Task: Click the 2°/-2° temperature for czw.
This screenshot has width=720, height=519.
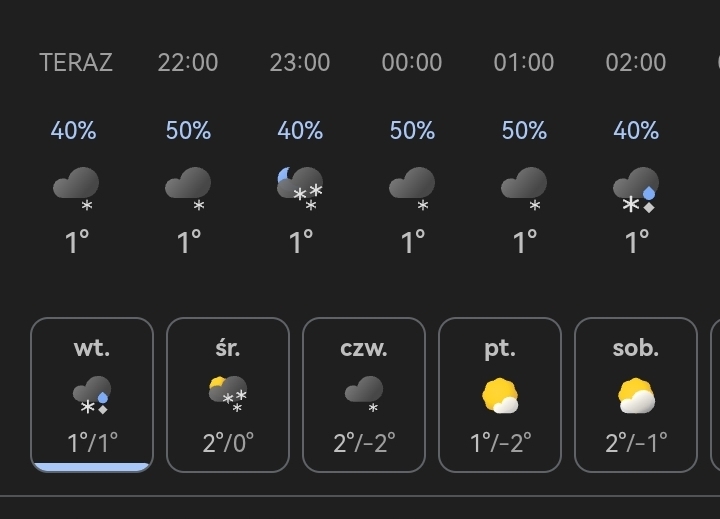Action: coord(364,443)
